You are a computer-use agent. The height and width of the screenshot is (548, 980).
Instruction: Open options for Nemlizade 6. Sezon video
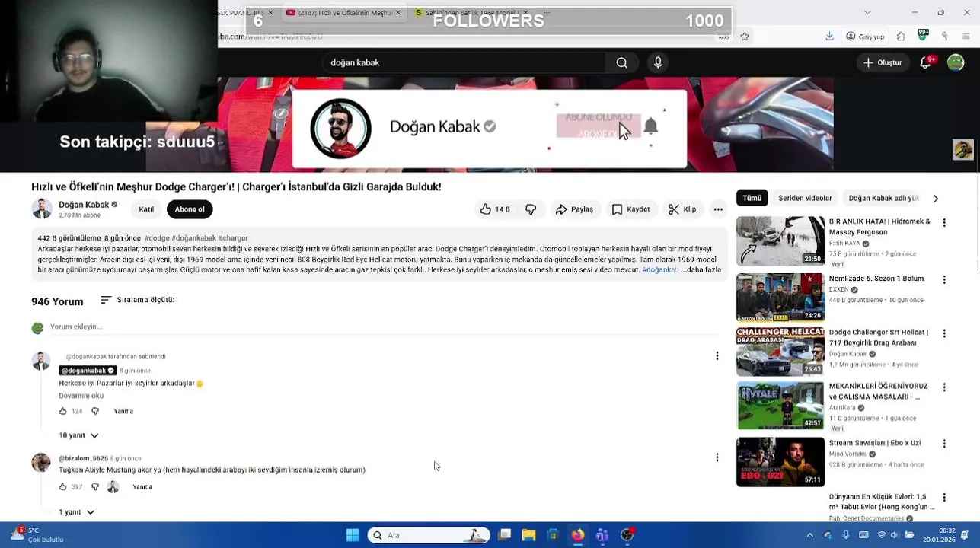coord(944,280)
